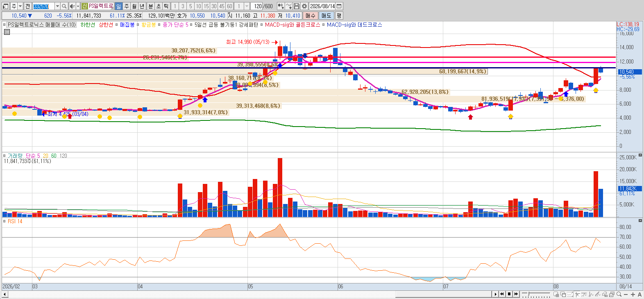The image size is (644, 299).
Task: Click the red 매수 buy button
Action: coord(311,16)
